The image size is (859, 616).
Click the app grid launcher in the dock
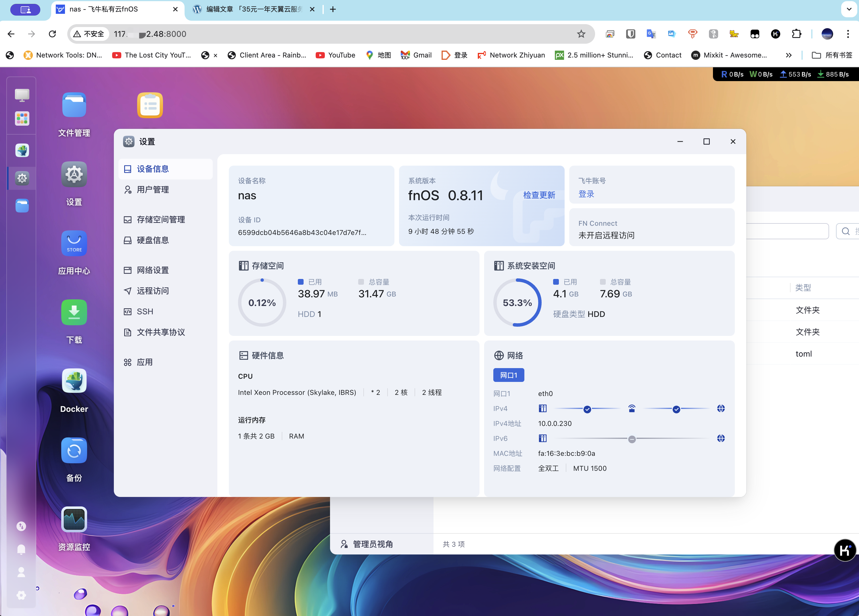[22, 118]
